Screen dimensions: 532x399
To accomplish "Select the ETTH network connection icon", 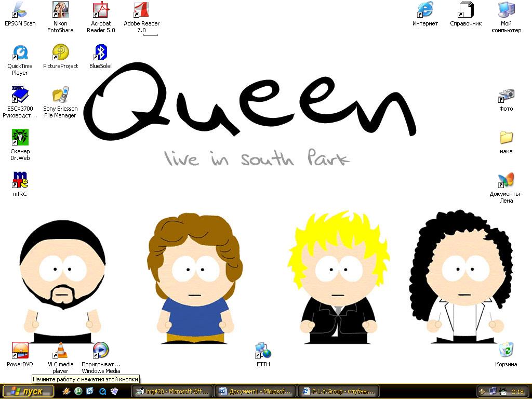I will coord(263,354).
